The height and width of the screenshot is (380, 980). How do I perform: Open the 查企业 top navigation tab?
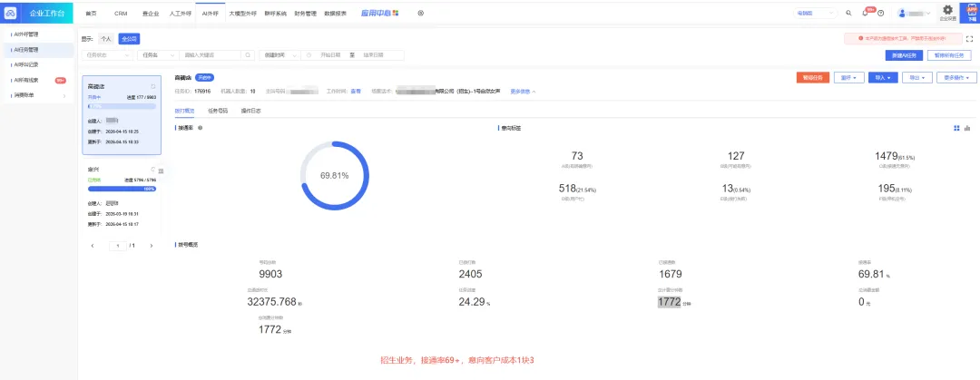coord(150,13)
